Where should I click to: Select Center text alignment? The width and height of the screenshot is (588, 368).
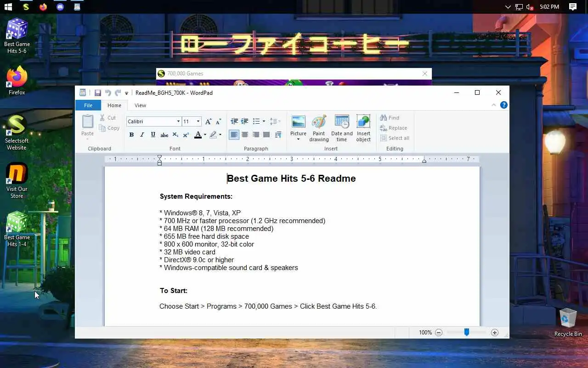coord(245,135)
